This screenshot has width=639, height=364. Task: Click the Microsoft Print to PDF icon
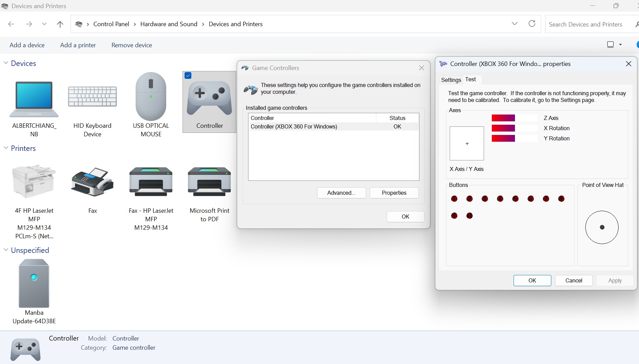pyautogui.click(x=209, y=182)
